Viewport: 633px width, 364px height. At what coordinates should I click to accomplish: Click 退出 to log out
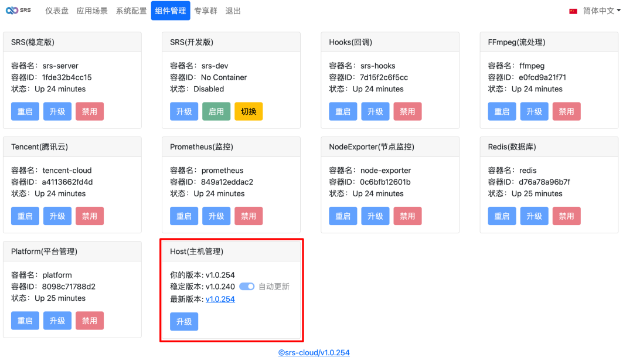[x=233, y=11]
